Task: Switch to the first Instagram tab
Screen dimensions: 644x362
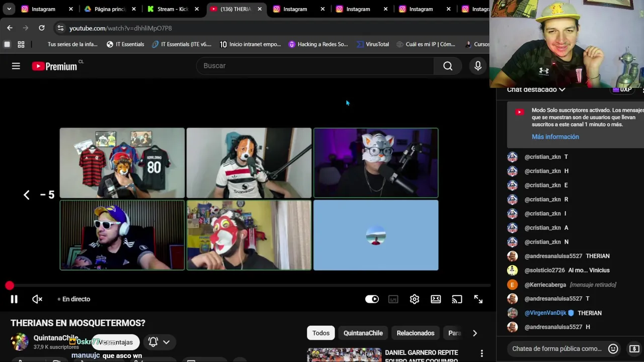Action: (x=44, y=9)
